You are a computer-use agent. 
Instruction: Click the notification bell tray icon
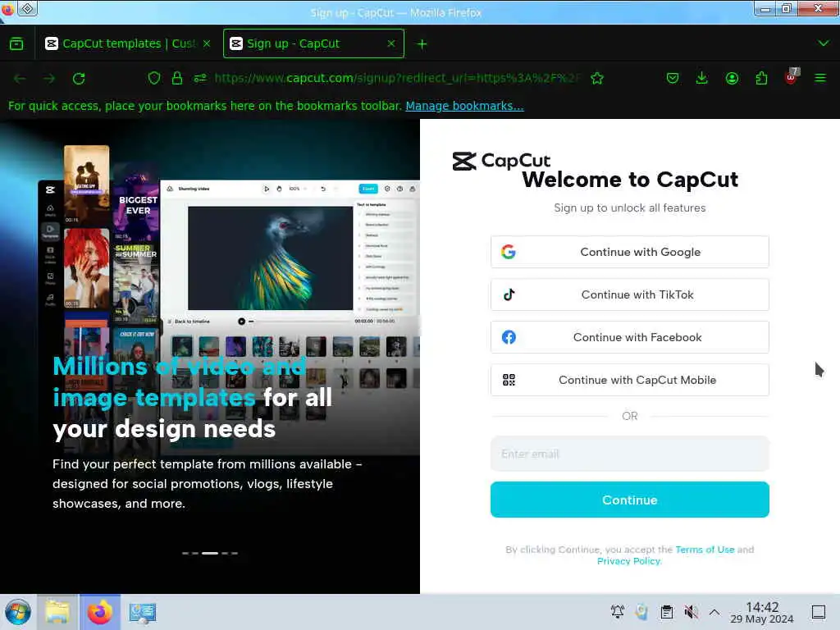click(x=617, y=611)
